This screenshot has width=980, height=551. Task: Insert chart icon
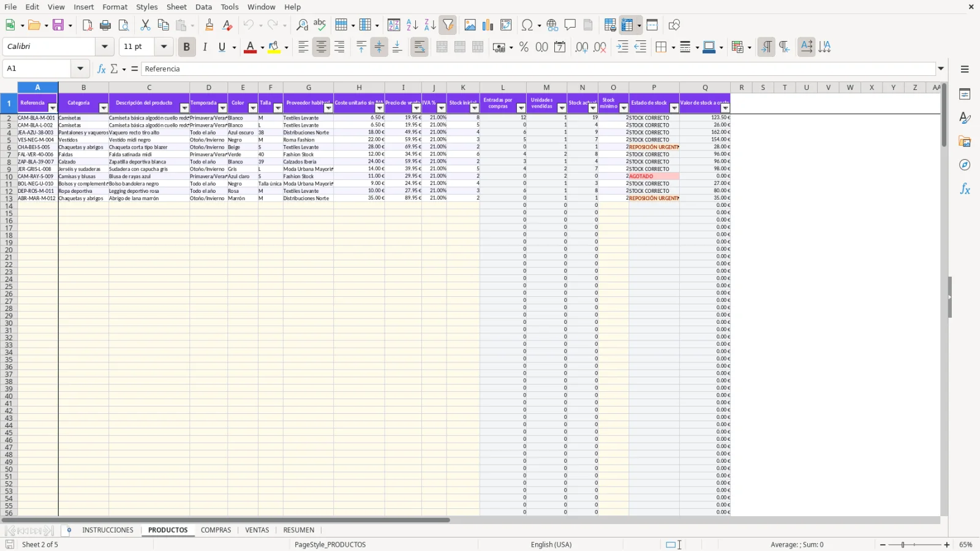[488, 25]
